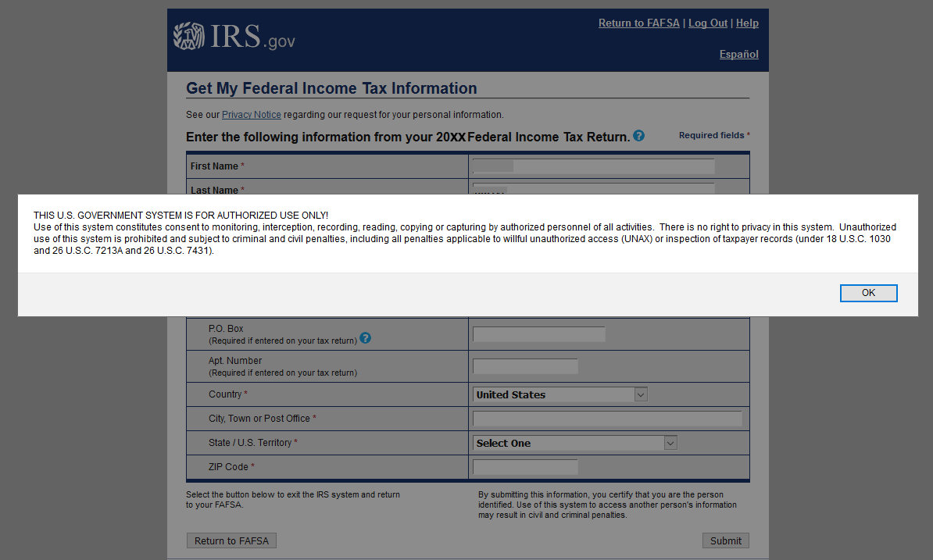
Task: Click the 'Apt. Number' label
Action: (x=235, y=361)
